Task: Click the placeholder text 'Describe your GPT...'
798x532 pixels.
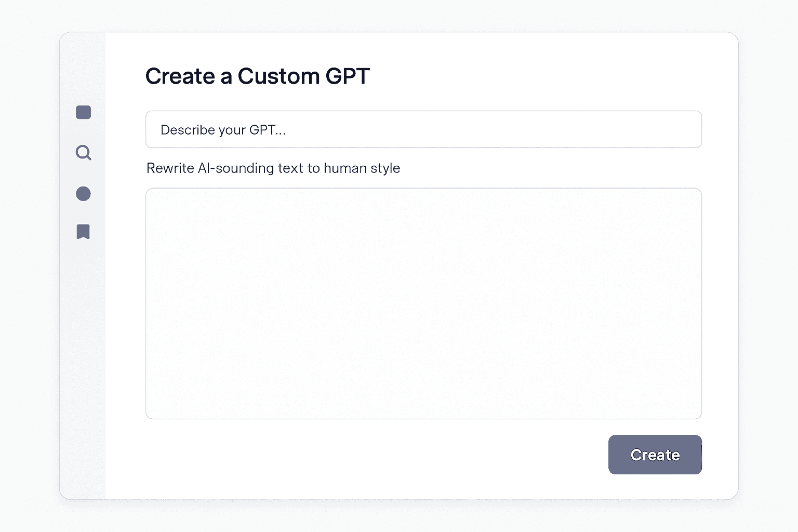Action: [223, 129]
